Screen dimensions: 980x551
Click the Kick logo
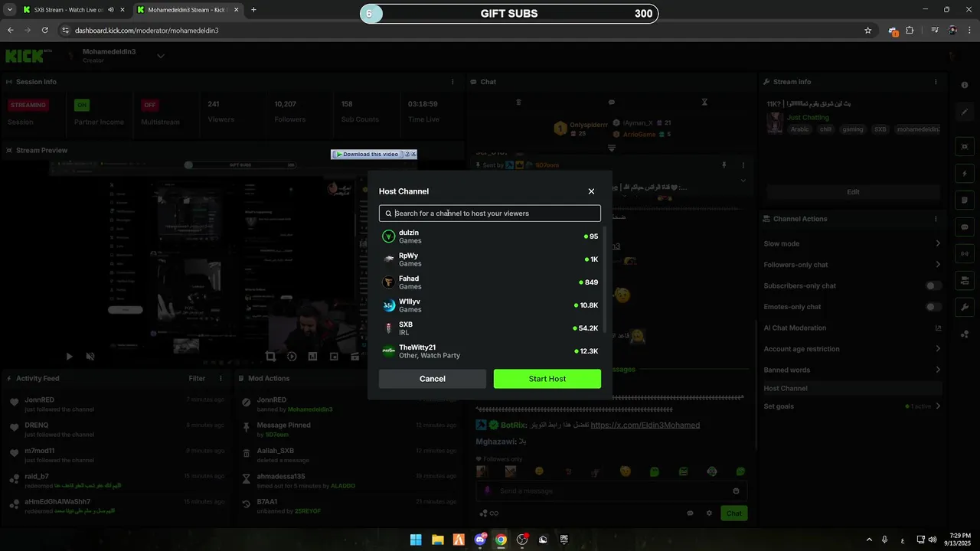click(24, 56)
